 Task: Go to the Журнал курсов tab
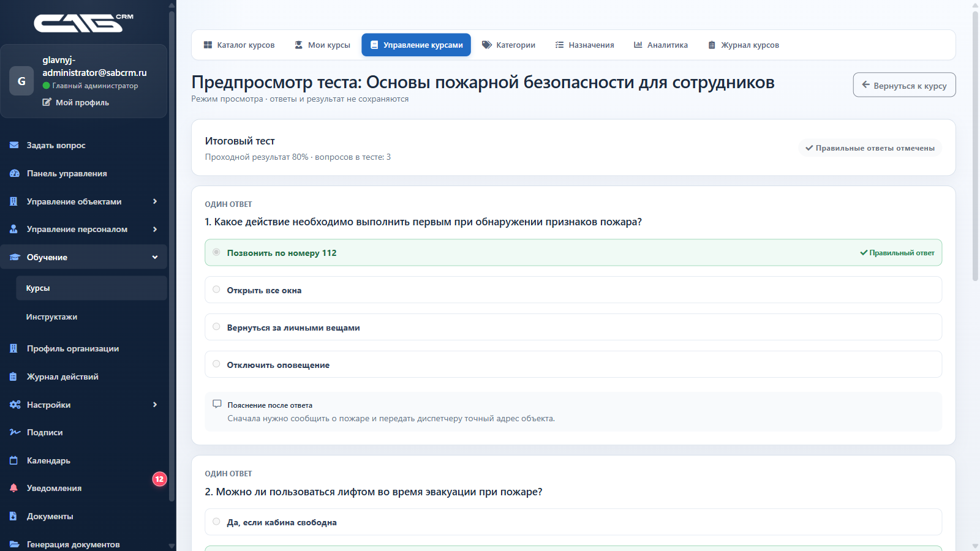click(744, 45)
